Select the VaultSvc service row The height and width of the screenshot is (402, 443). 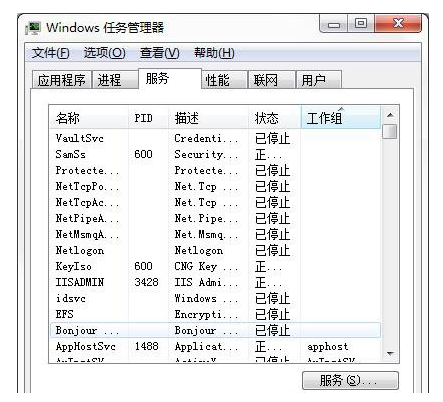point(215,138)
